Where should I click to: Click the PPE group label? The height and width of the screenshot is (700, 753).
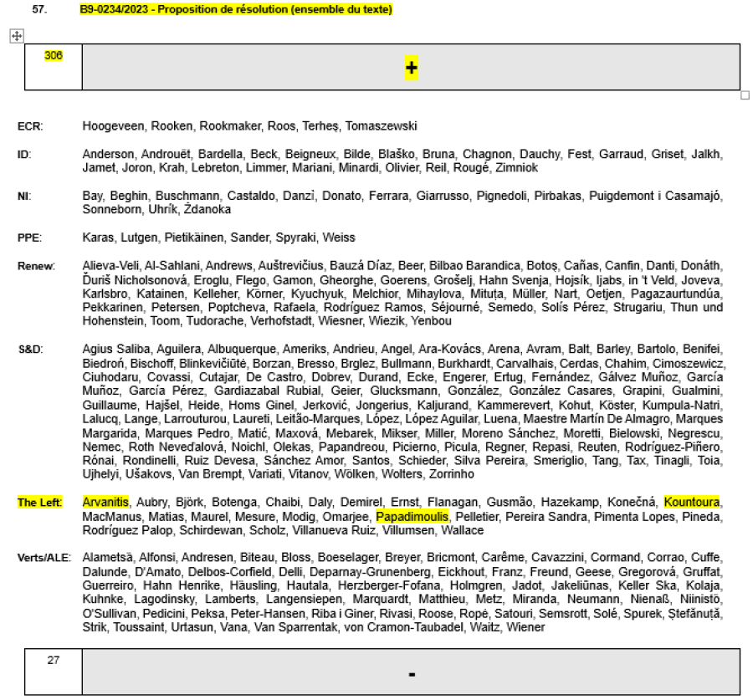click(x=29, y=238)
